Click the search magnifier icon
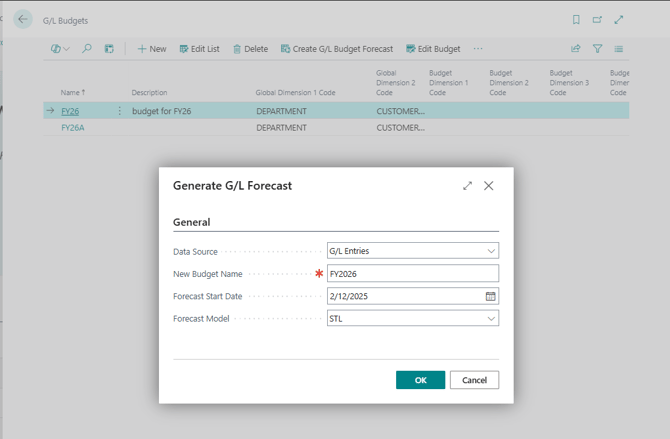670x439 pixels. pos(87,49)
